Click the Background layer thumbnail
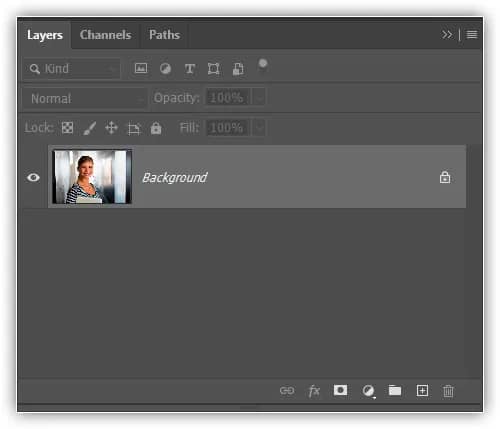 pyautogui.click(x=92, y=177)
